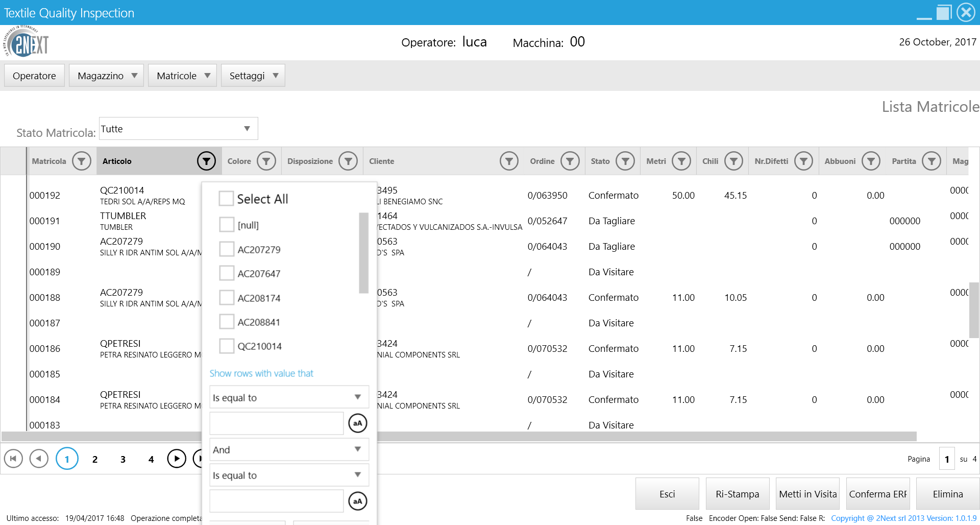Screen dimensions: 980x525
Task: Click the Esci button
Action: click(667, 494)
